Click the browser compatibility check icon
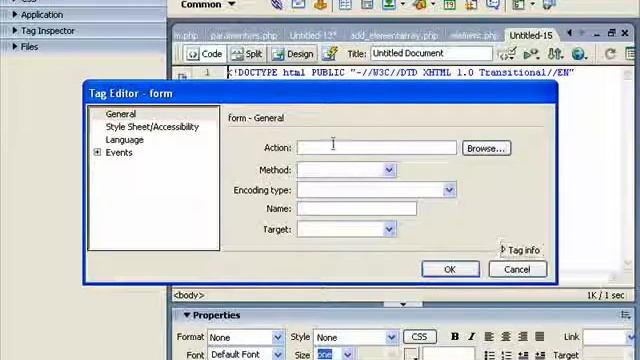The width and height of the screenshot is (640, 360). [x=531, y=54]
